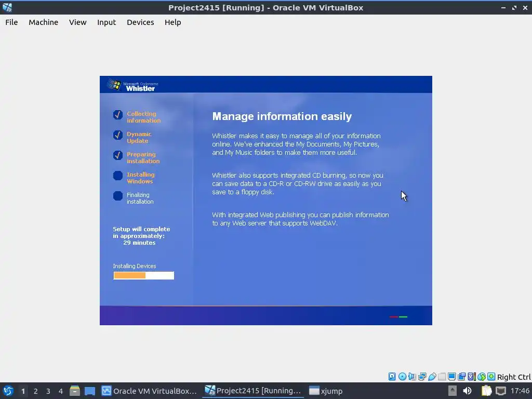This screenshot has height=399, width=532.
Task: Click the red-green indicator in setup footer
Action: 398,317
